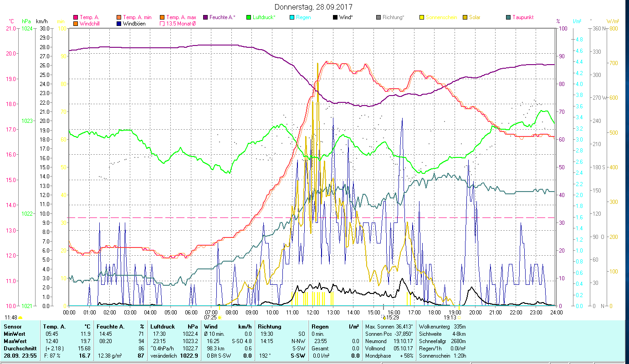This screenshot has width=629, height=364.
Task: Click the 'Feuchte A.' column header
Action: click(x=110, y=327)
